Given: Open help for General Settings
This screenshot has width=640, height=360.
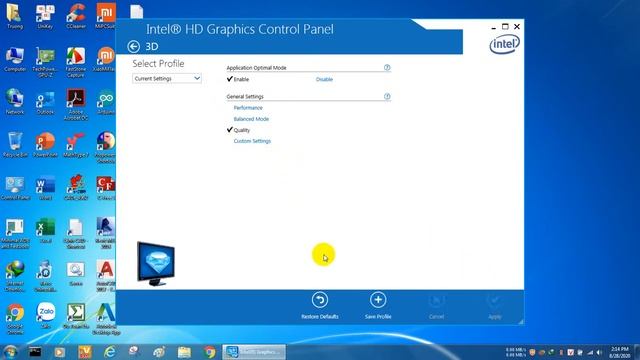Looking at the screenshot, I should [387, 96].
